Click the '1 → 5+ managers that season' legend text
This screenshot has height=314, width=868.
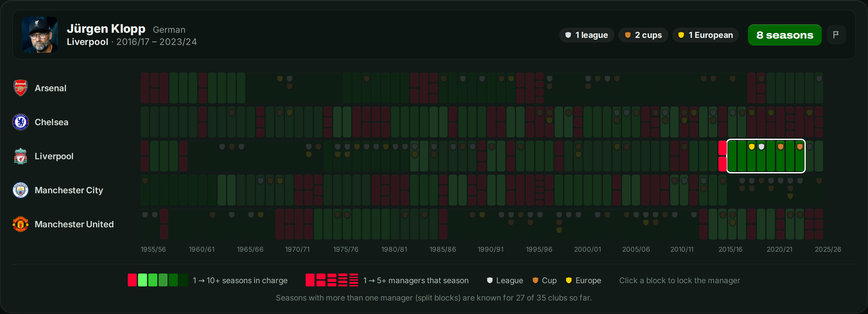(x=416, y=280)
